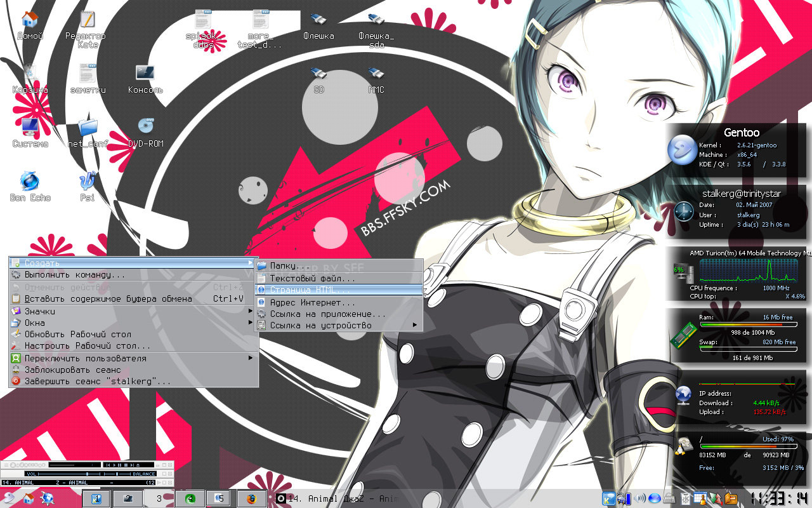Choose Ссылка на приложение... in the submenu

[x=339, y=314]
